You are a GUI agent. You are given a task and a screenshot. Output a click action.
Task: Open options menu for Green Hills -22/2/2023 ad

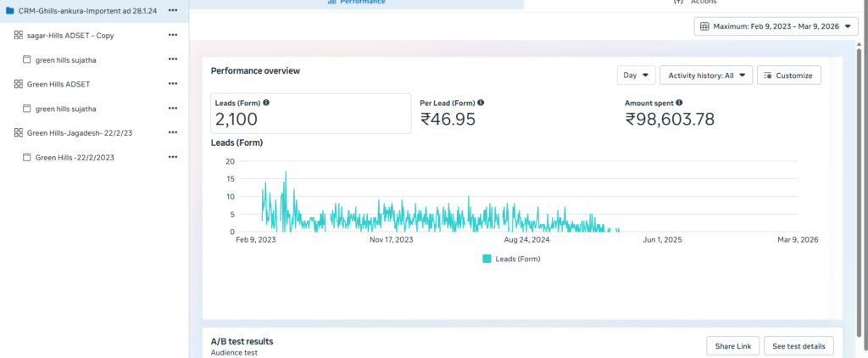coord(173,157)
